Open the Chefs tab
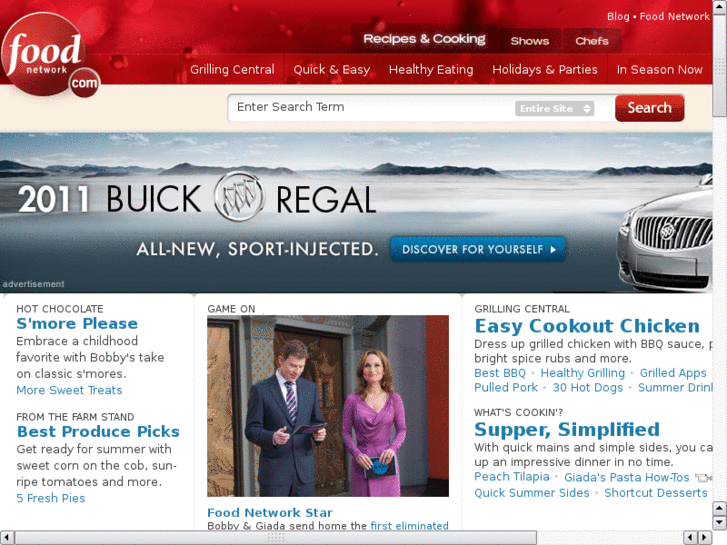 coord(592,41)
